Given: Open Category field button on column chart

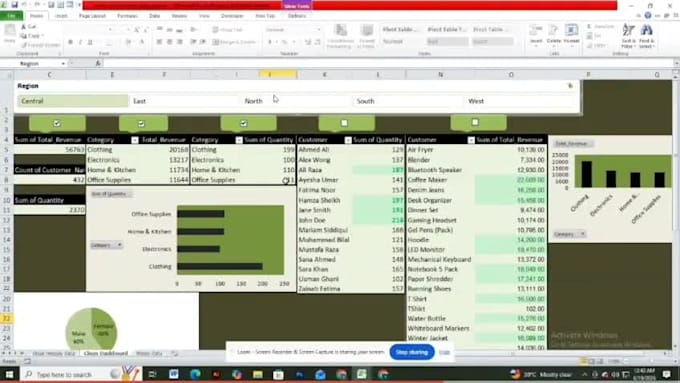Looking at the screenshot, I should click(569, 234).
